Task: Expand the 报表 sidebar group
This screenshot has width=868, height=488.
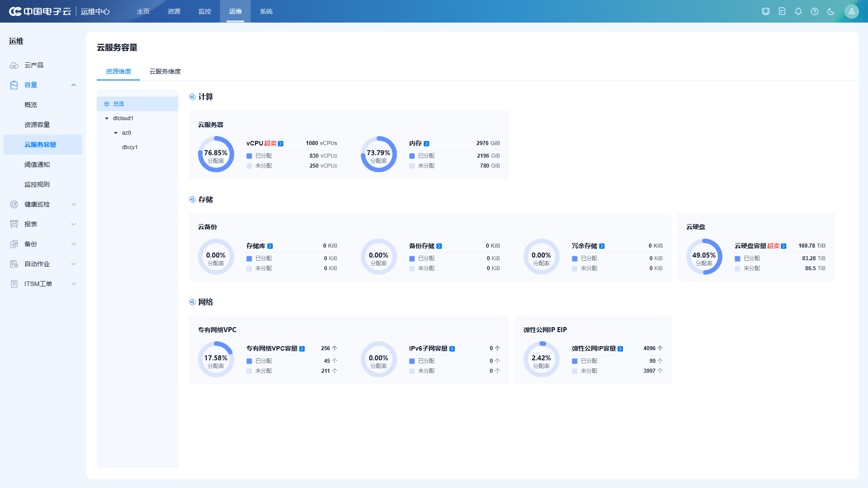Action: [x=74, y=224]
